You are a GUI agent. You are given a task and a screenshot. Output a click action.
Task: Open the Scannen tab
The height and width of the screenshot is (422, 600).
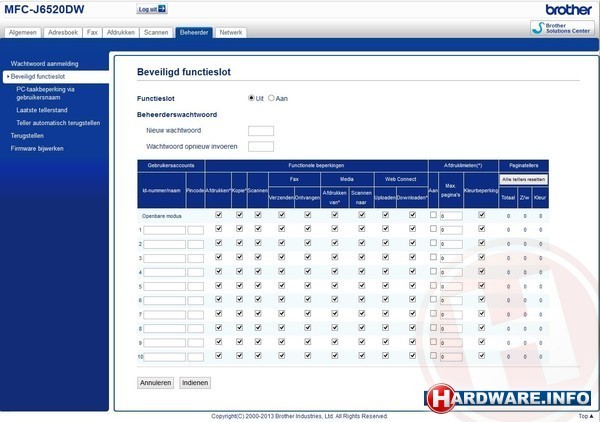156,33
